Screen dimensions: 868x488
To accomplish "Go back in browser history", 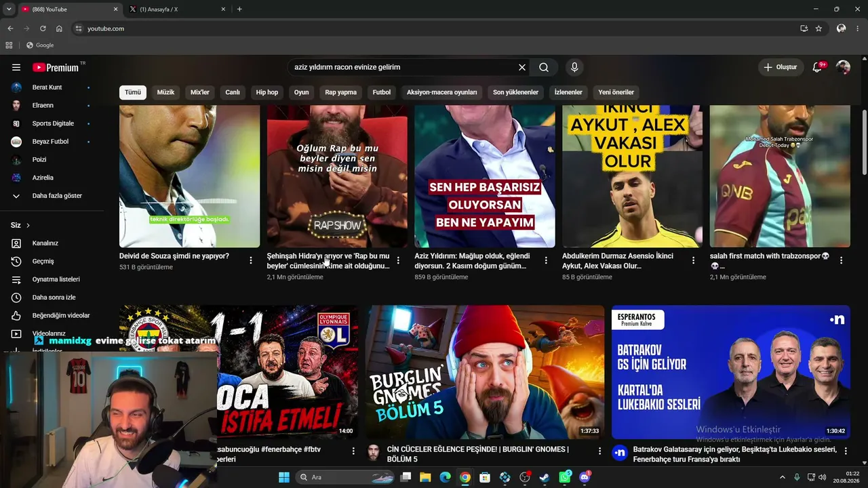I will coord(10,28).
